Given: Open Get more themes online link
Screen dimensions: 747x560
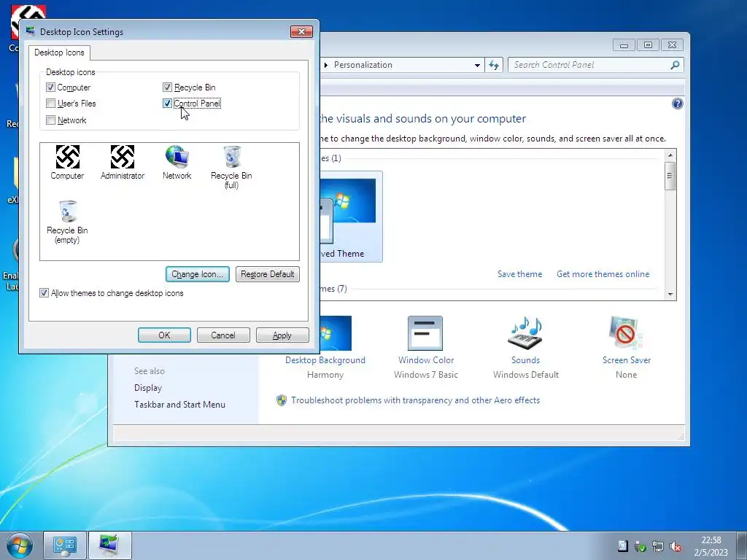Looking at the screenshot, I should 603,274.
